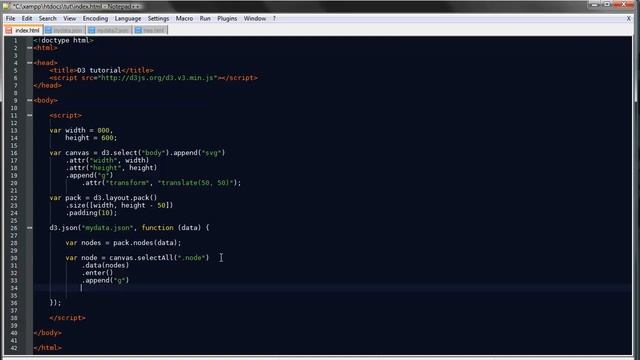
Task: Minimize the Notepad++ window
Action: pos(595,4)
